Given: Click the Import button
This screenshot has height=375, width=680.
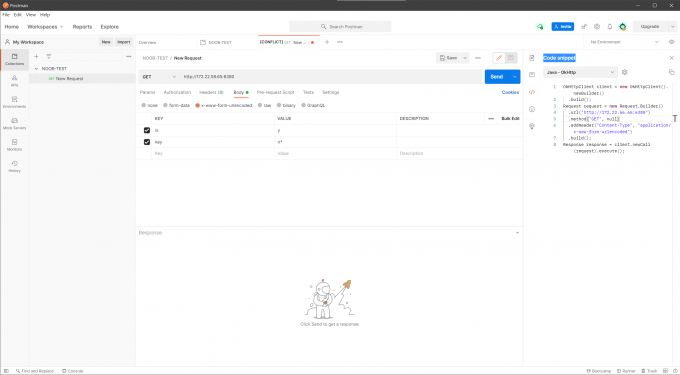Looking at the screenshot, I should coord(124,42).
